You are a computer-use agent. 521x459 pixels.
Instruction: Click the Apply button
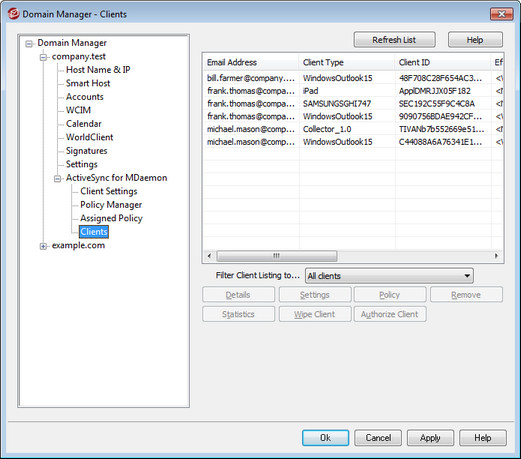coord(430,438)
